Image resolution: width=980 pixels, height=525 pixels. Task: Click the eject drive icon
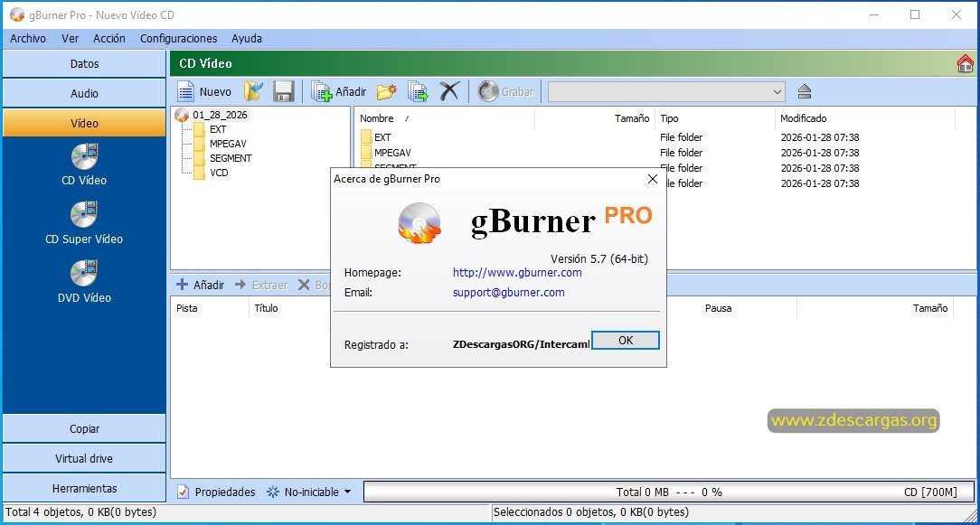805,92
